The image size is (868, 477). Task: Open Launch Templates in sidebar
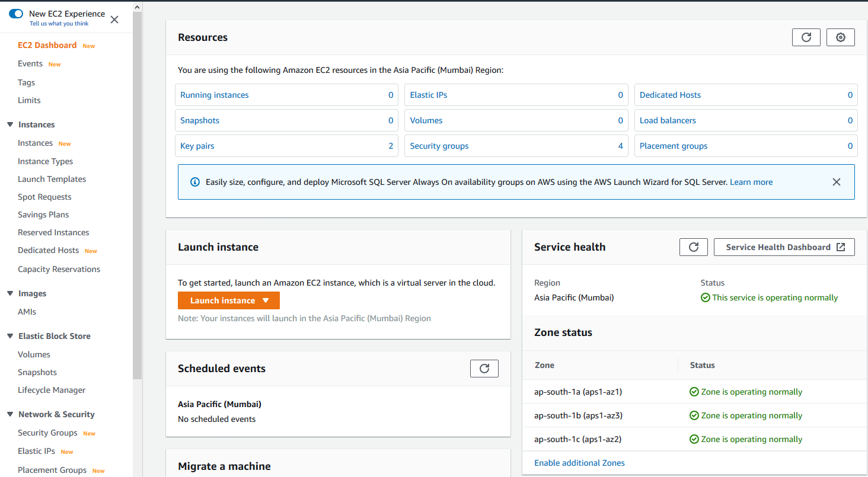point(52,179)
